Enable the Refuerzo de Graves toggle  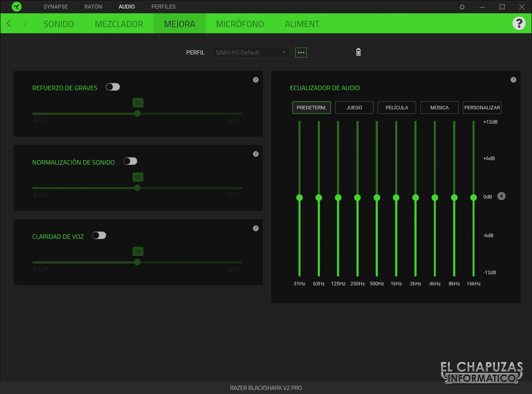click(x=113, y=87)
